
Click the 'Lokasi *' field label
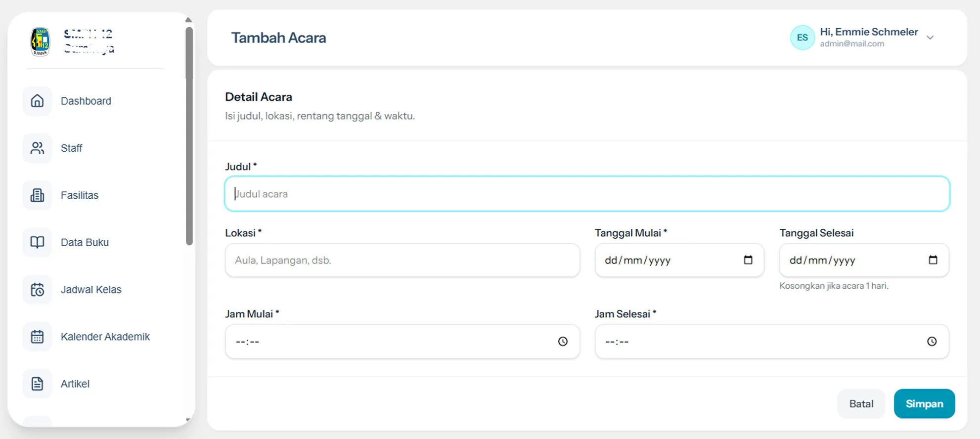point(243,233)
